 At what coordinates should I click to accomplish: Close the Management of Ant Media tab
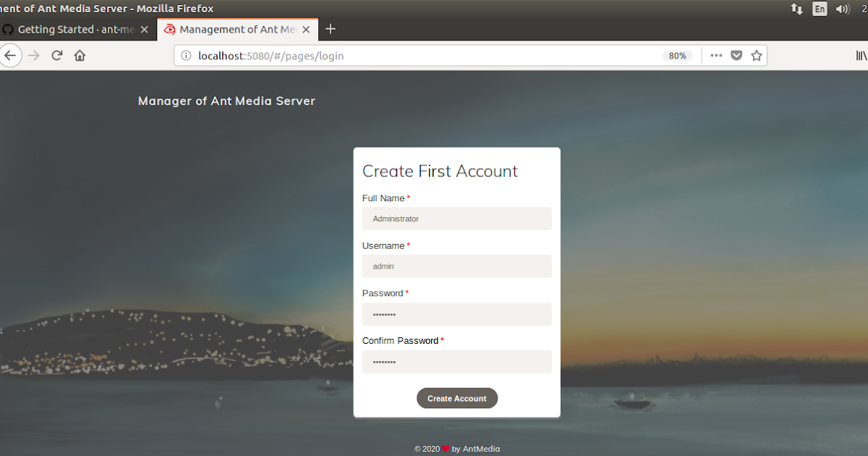click(x=306, y=30)
